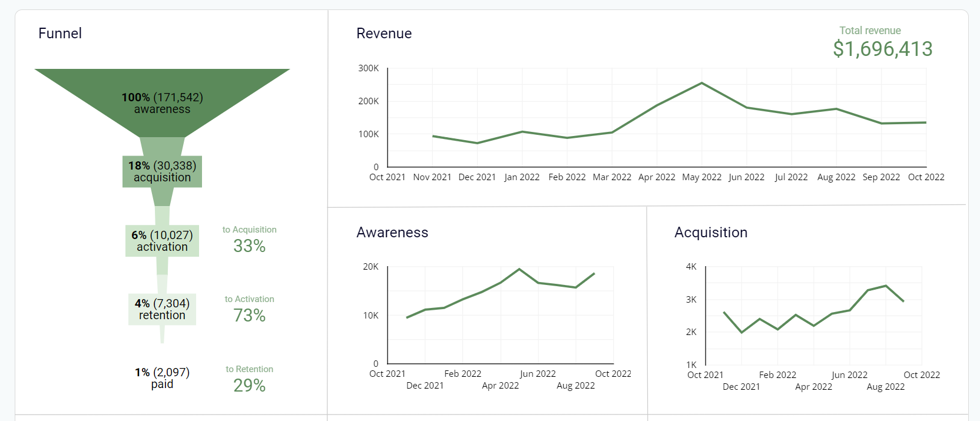Screen dimensions: 980x421
Task: Click the 'to Retention' label
Action: pyautogui.click(x=249, y=369)
